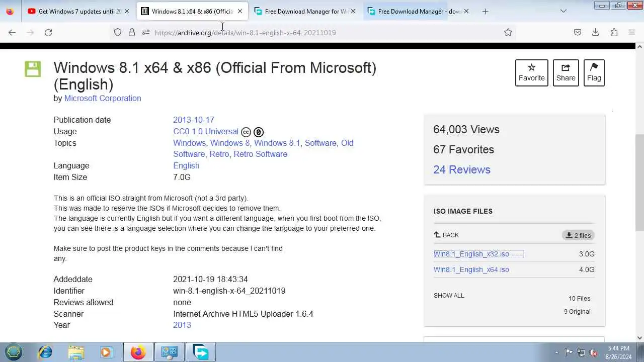Open Microsoft Corporation author link

coord(103,98)
